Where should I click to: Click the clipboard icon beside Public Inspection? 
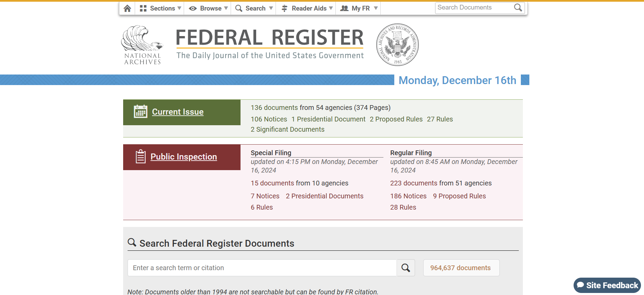point(141,157)
